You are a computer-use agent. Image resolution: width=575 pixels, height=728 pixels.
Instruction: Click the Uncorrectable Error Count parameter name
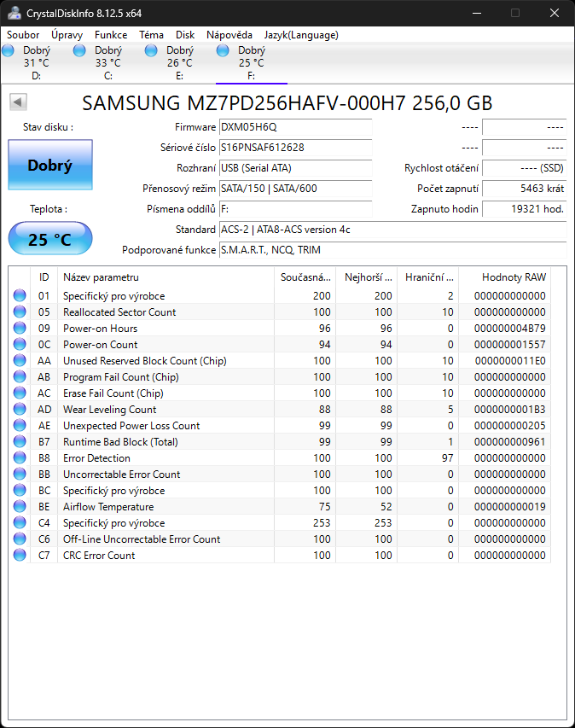tap(122, 475)
